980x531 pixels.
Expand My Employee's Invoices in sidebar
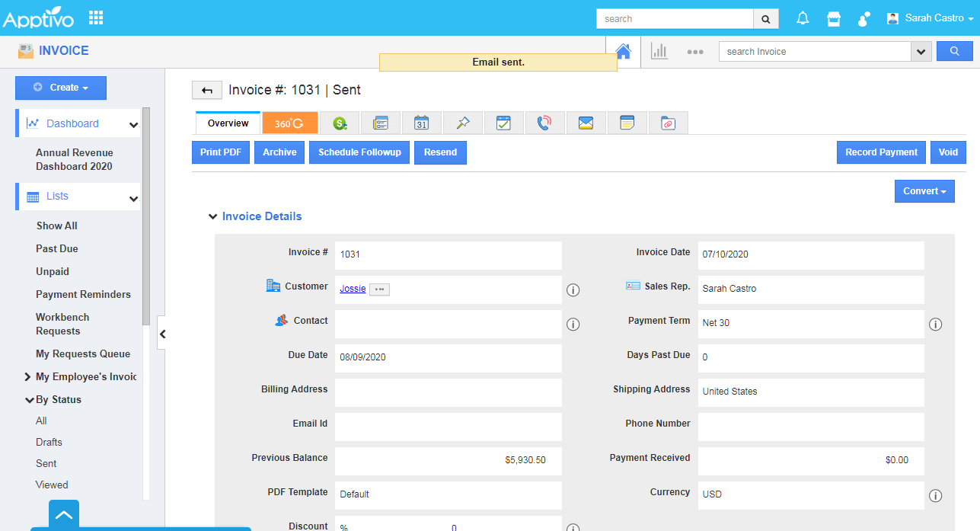coord(27,376)
